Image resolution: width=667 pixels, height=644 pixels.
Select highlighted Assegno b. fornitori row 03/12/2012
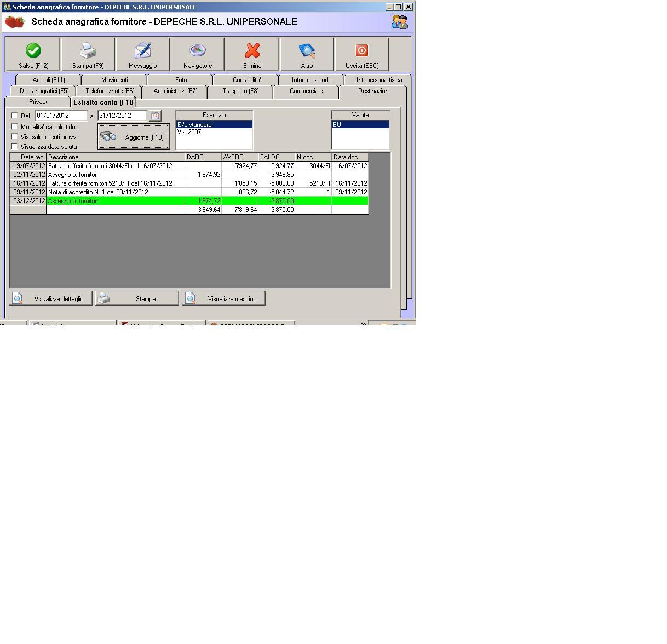(189, 201)
